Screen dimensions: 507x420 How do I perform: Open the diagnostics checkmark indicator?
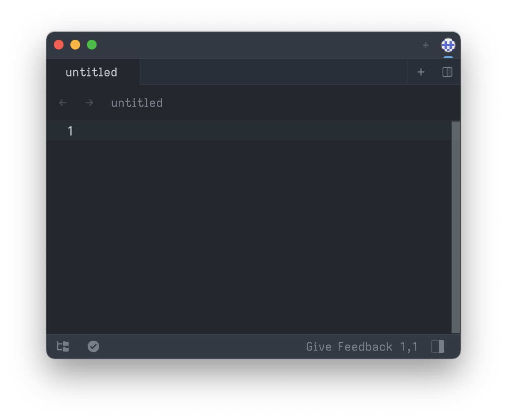coord(93,346)
